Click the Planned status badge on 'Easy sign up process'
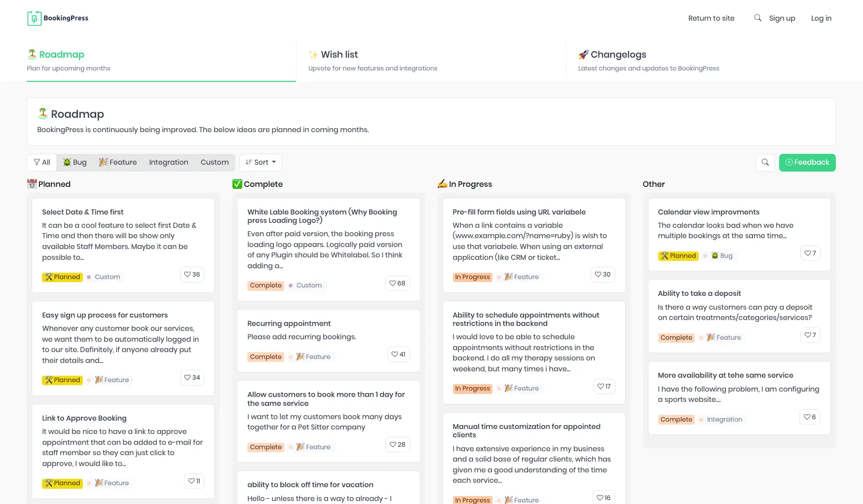Screen dimensions: 863x504 click(62, 380)
